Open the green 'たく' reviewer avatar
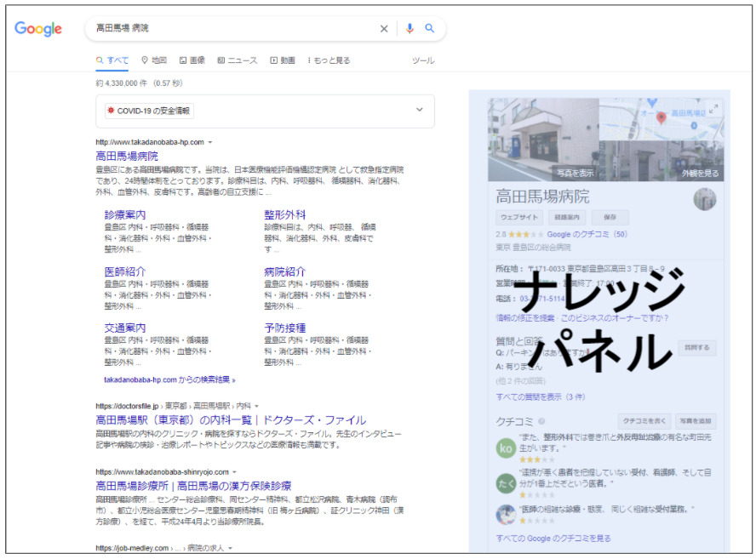756x559 pixels. coord(506,483)
